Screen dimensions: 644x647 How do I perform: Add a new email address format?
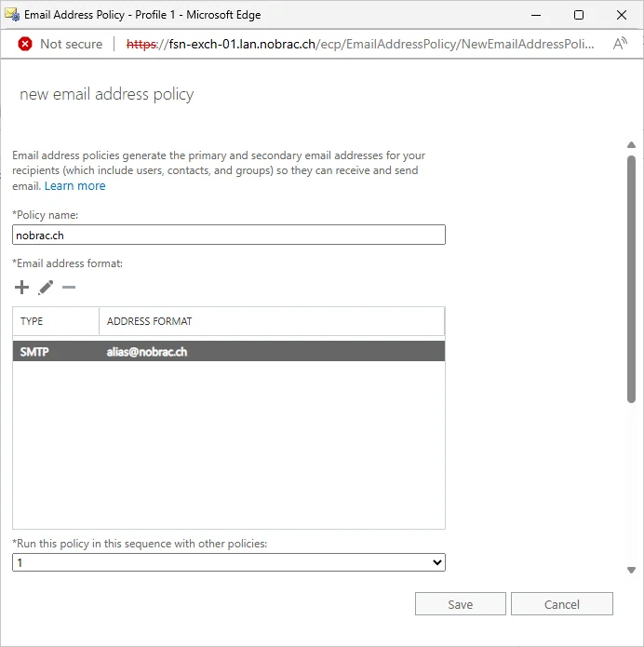click(21, 287)
